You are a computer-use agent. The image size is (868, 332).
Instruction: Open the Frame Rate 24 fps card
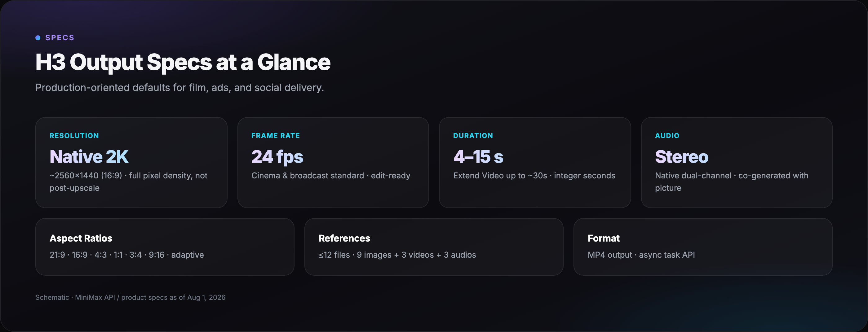[333, 162]
